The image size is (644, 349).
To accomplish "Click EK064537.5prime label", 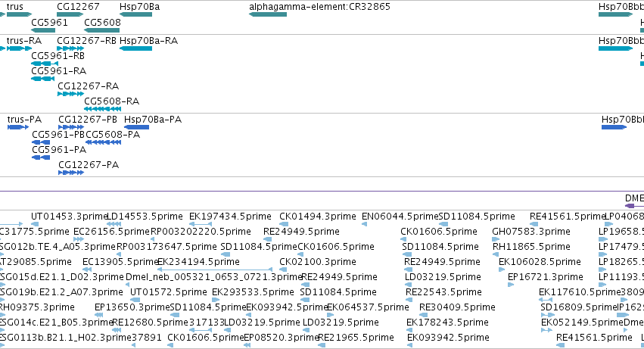I will pos(368,307).
